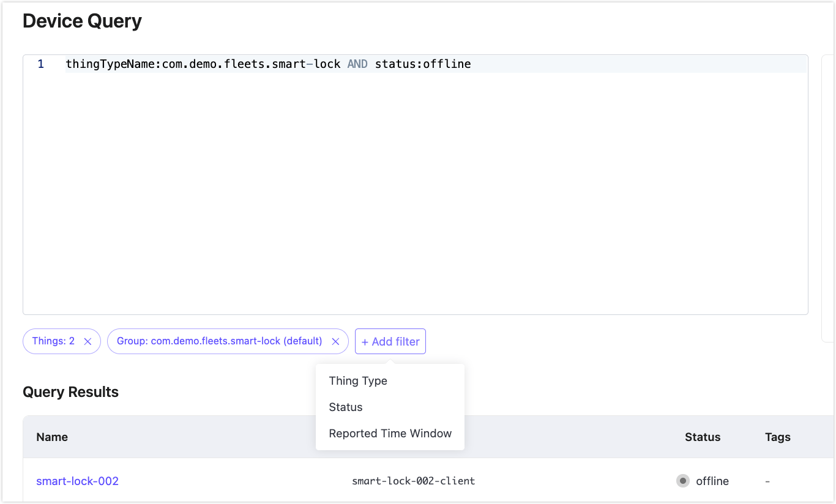Click the offline status indicator icon
Screen dimensions: 836x504
point(683,481)
